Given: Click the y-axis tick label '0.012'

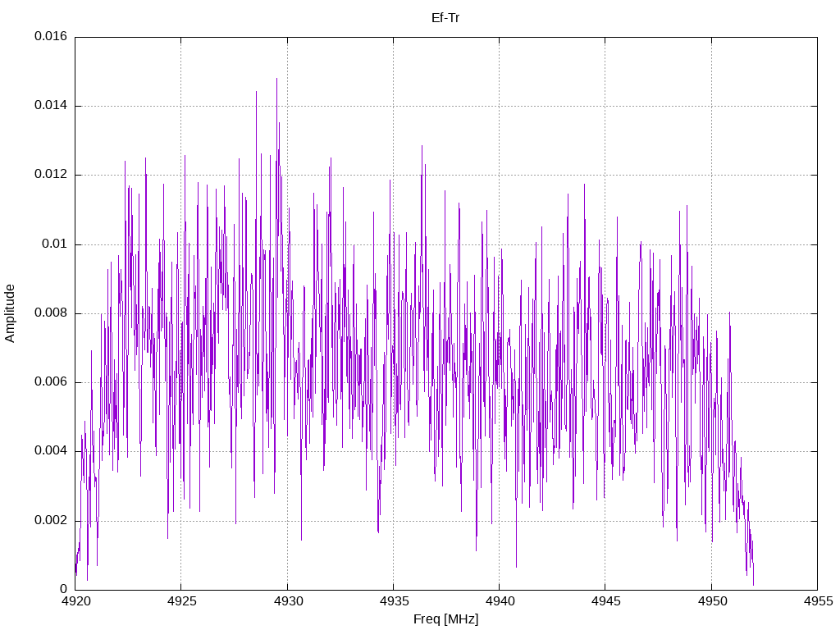Looking at the screenshot, I should coord(51,175).
